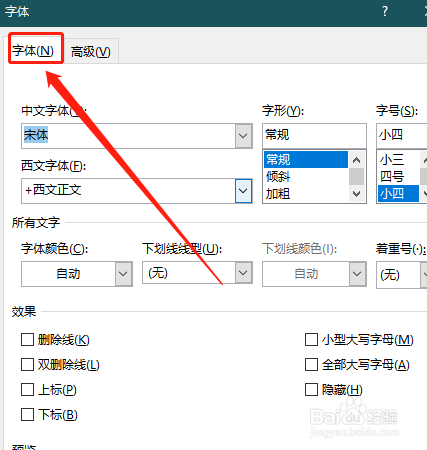Click the +西文正文 font field
Image resolution: width=427 pixels, height=450 pixels.
[x=128, y=191]
